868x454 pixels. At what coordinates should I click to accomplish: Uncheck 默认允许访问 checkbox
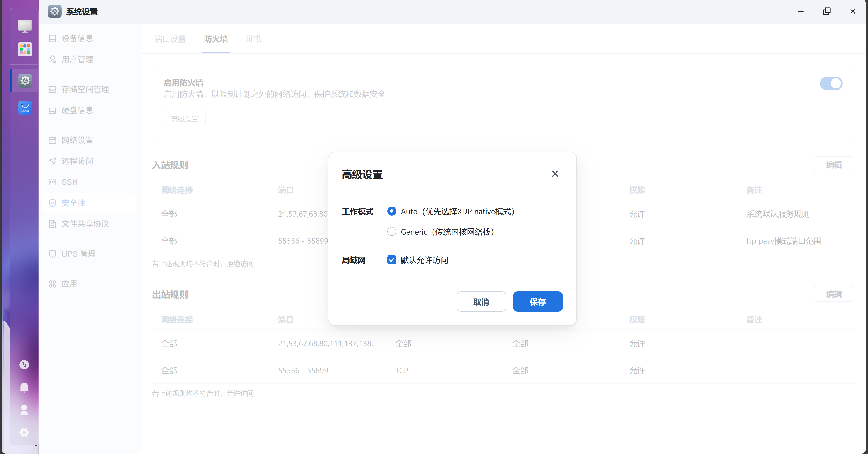click(392, 260)
